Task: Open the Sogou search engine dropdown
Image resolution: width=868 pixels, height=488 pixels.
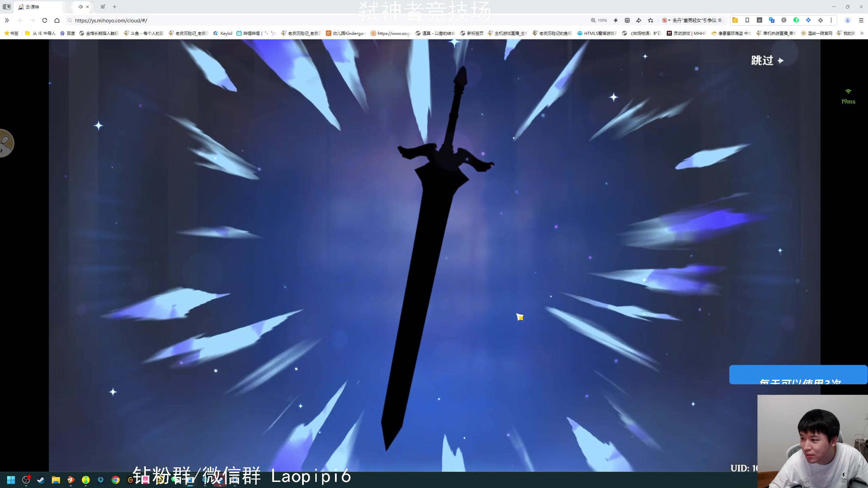Action: tap(666, 20)
